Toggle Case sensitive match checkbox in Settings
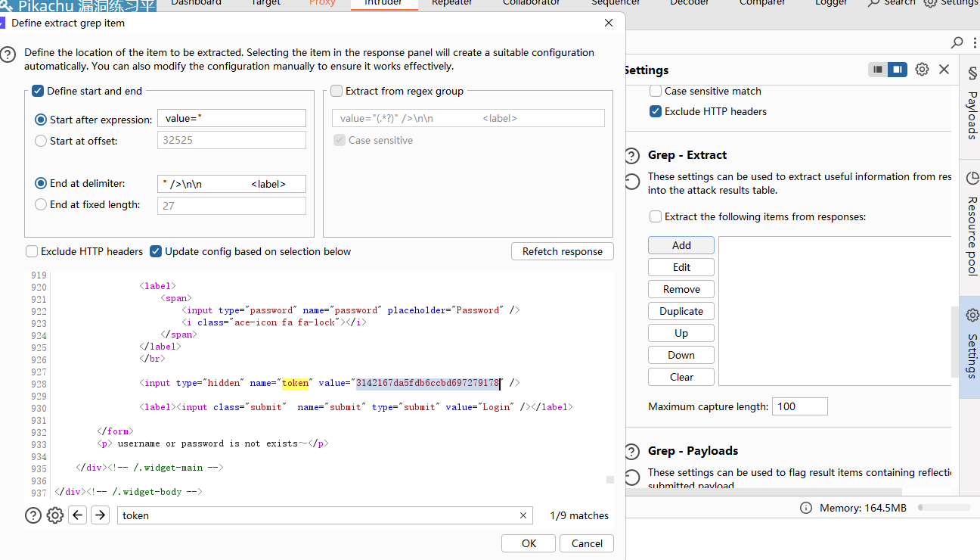The image size is (980, 560). (x=656, y=91)
